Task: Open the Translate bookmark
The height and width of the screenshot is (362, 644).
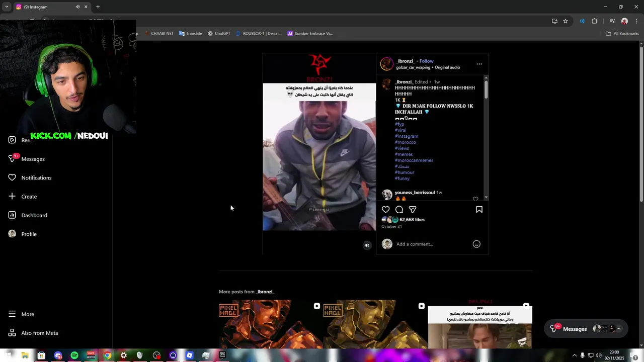Action: point(191,33)
